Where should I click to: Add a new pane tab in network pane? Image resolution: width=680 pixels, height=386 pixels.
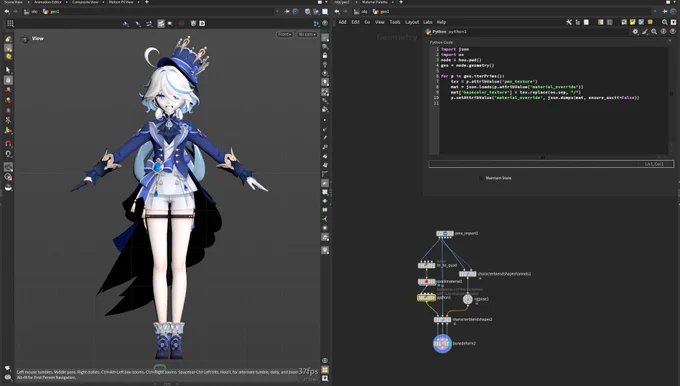point(401,2)
